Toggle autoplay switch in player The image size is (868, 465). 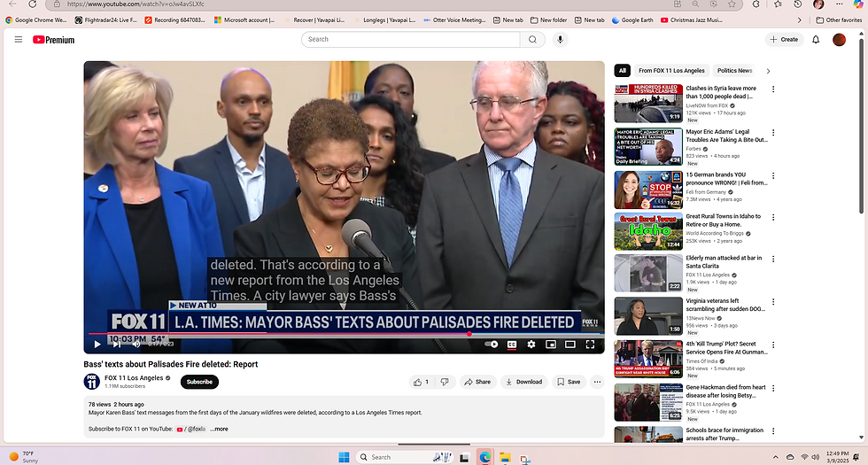491,345
